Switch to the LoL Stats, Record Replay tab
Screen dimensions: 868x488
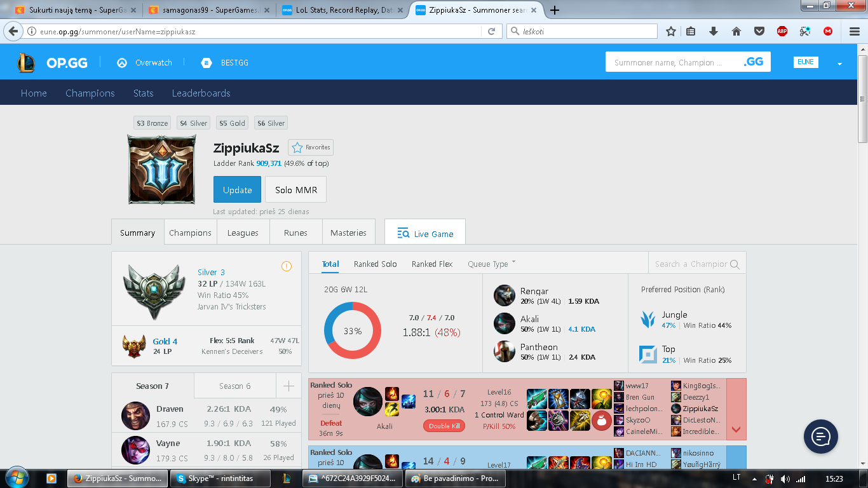coord(342,10)
